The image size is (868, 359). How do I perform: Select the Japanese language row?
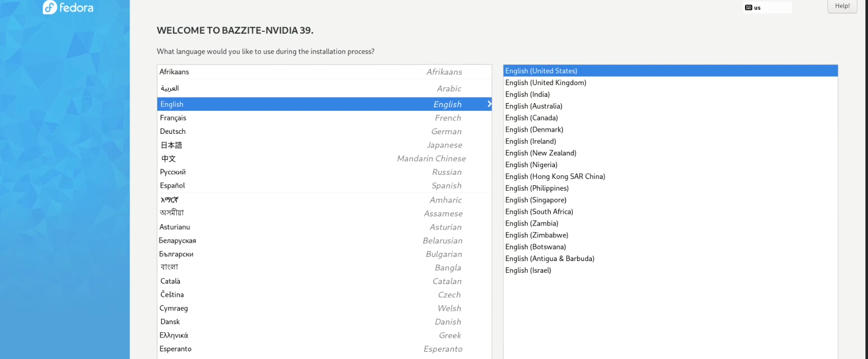tap(324, 145)
